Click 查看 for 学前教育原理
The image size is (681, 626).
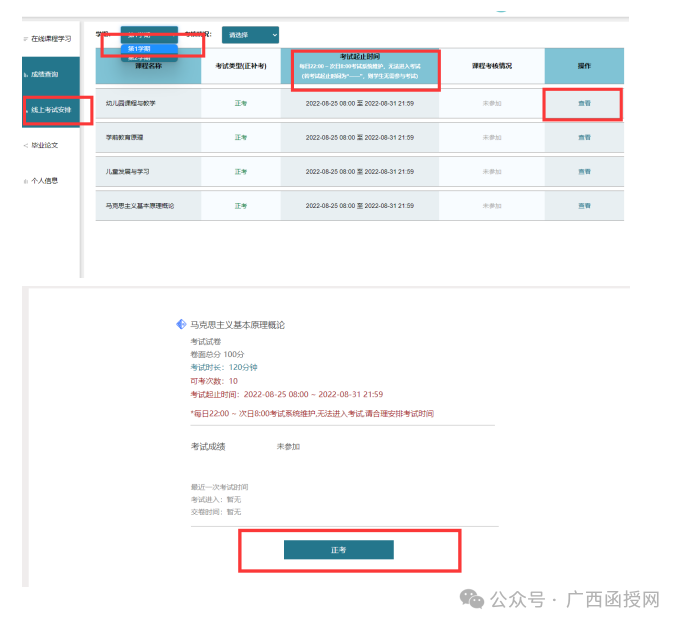tap(584, 137)
